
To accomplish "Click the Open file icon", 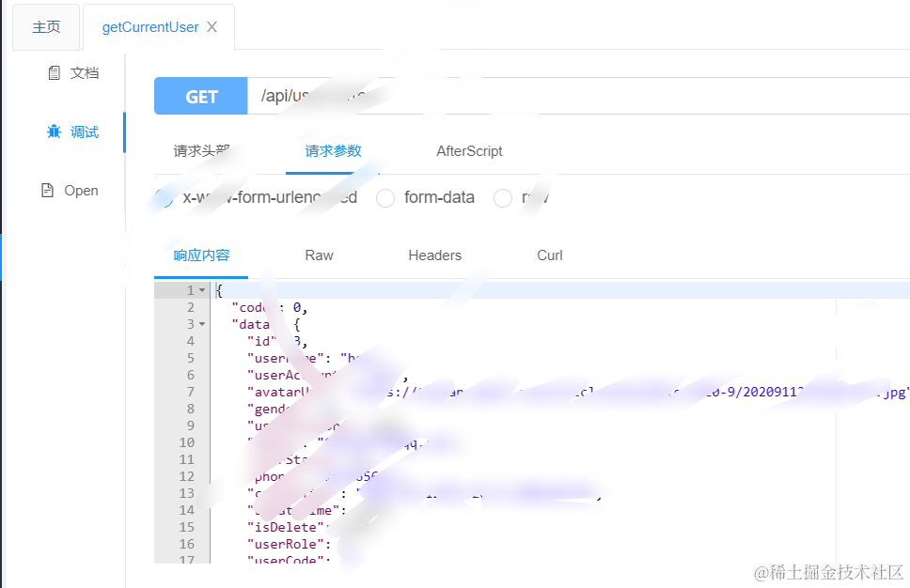I will tap(48, 190).
